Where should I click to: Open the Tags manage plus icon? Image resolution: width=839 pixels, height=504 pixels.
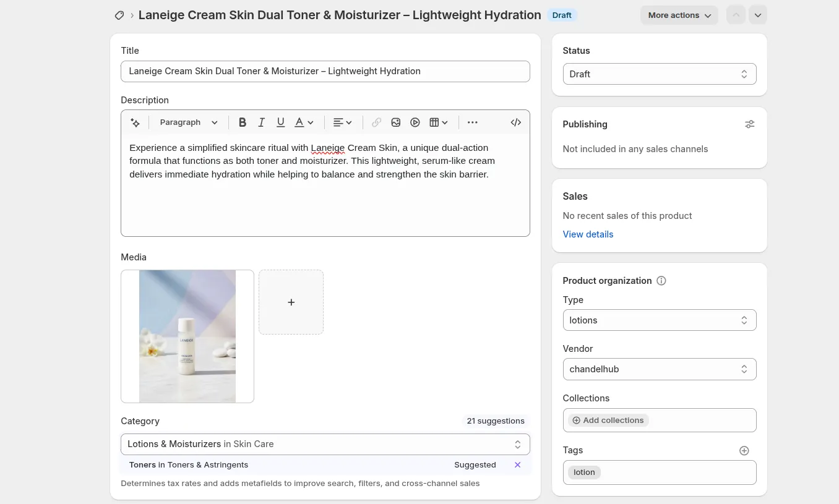(x=744, y=451)
